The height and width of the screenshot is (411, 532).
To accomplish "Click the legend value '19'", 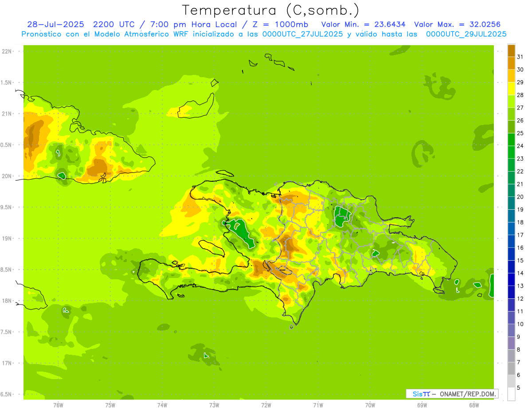I will tap(520, 209).
